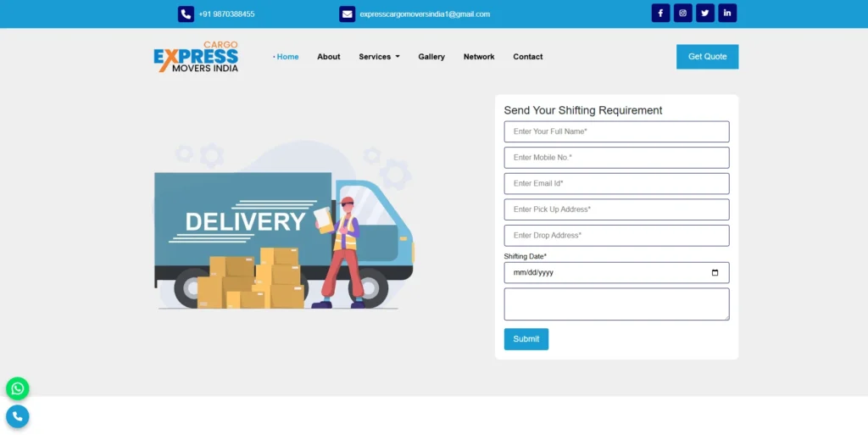This screenshot has width=868, height=435.
Task: Expand the Services dropdown menu
Action: click(379, 57)
